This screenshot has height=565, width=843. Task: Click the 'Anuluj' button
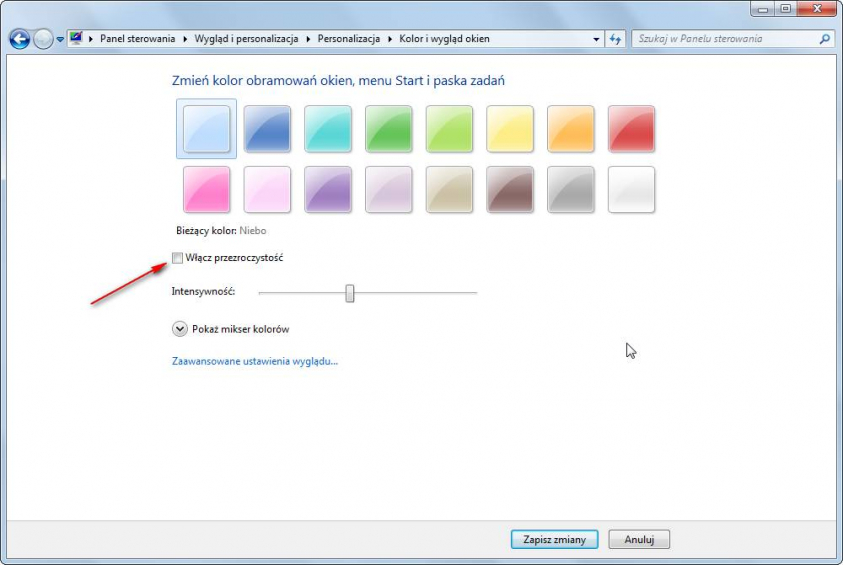[639, 539]
